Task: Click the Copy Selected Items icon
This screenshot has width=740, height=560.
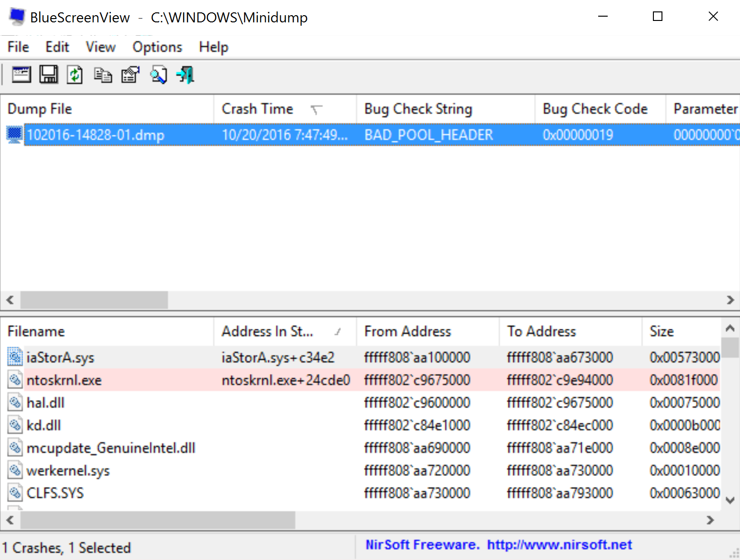Action: click(x=103, y=75)
